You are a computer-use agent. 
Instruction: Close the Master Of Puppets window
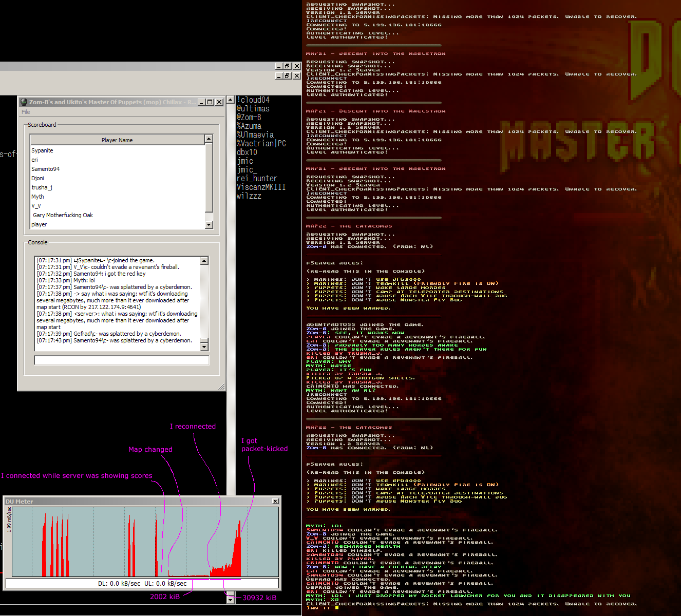click(x=219, y=102)
